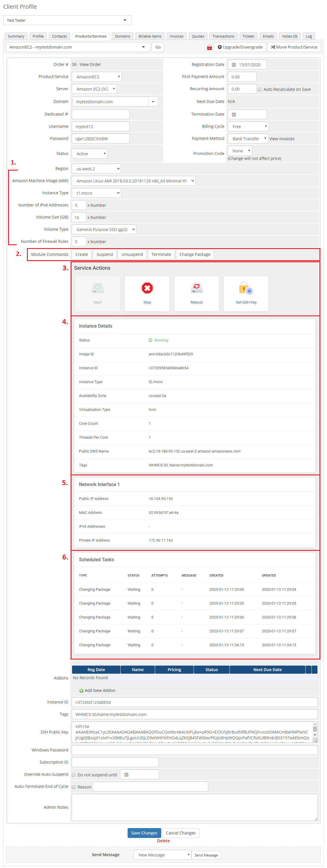Open the View Invoices link
327x868 pixels.
point(282,139)
